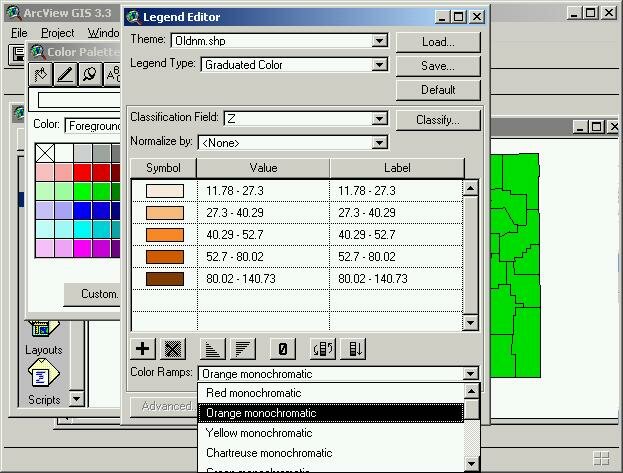Click legend table scrollbar up arrow
Screen dimensions: 623x473
coord(470,188)
